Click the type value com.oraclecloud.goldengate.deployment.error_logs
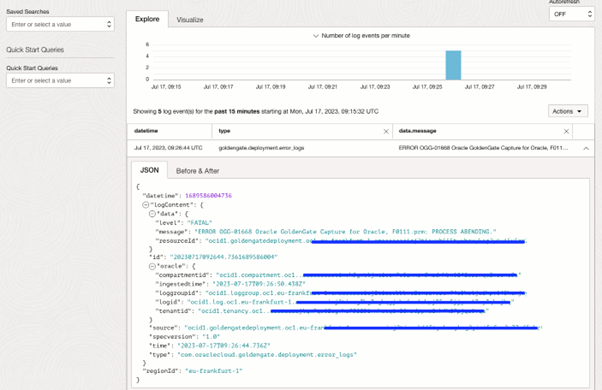The height and width of the screenshot is (390, 602). point(267,355)
